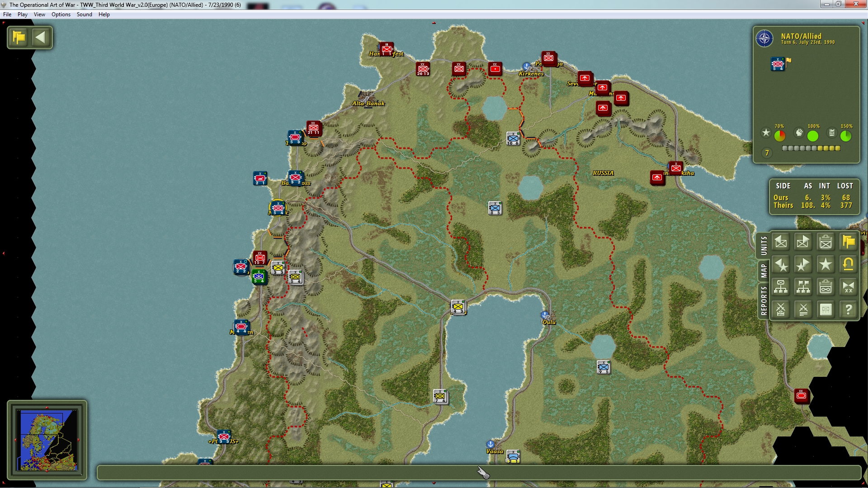Switch to the UNITS tab
The image size is (868, 488).
[764, 245]
